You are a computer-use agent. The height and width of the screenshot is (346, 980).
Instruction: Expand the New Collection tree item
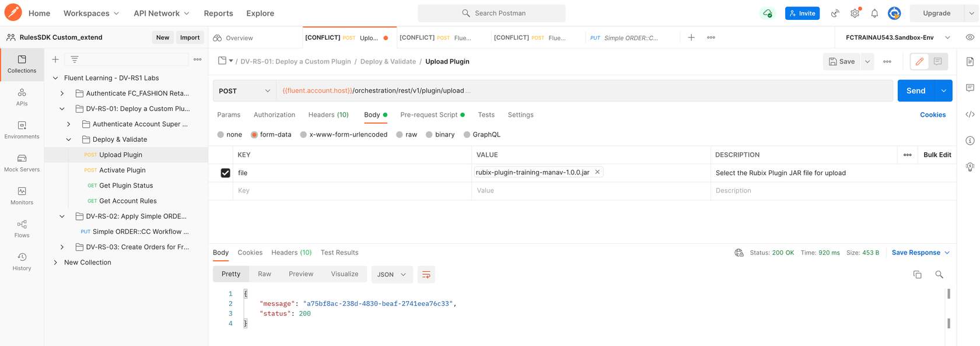(55, 263)
